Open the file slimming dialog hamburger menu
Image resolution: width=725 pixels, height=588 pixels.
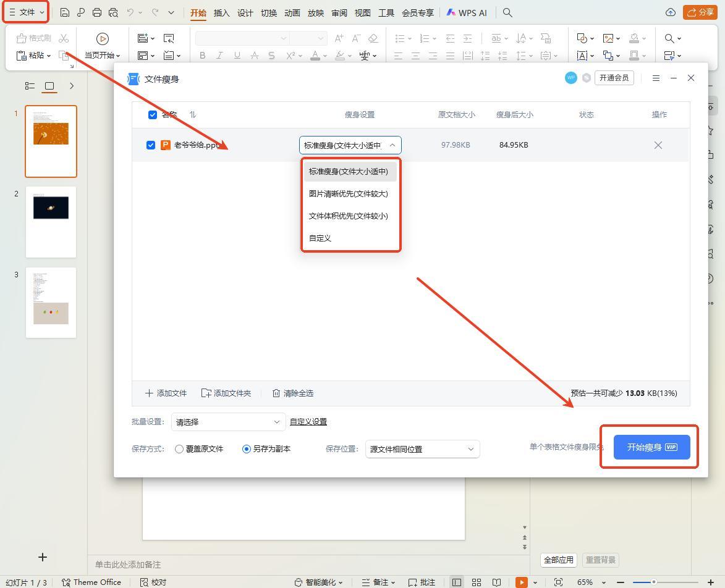point(656,78)
